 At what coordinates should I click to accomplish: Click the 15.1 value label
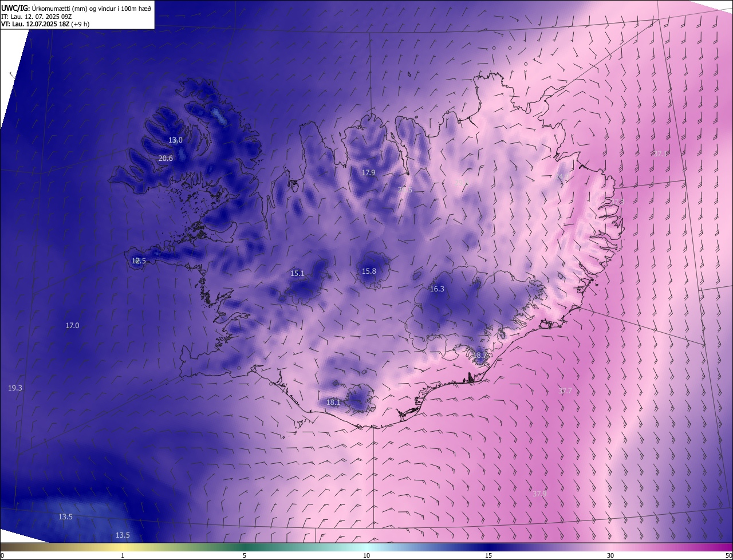coord(297,273)
